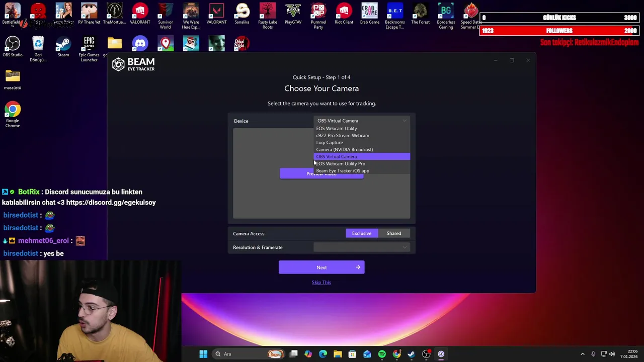Launch PlayGTAV desktop icon
The image size is (644, 362).
pyautogui.click(x=293, y=14)
